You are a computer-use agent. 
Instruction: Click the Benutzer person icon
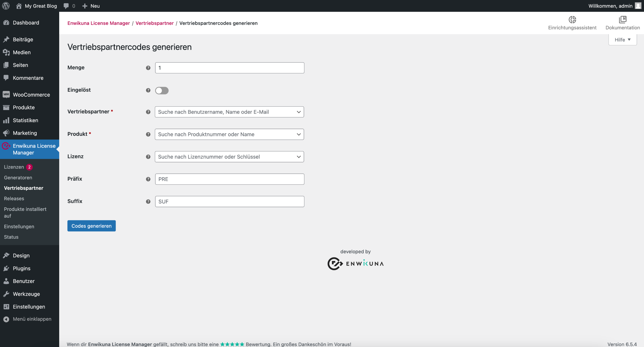tap(6, 281)
